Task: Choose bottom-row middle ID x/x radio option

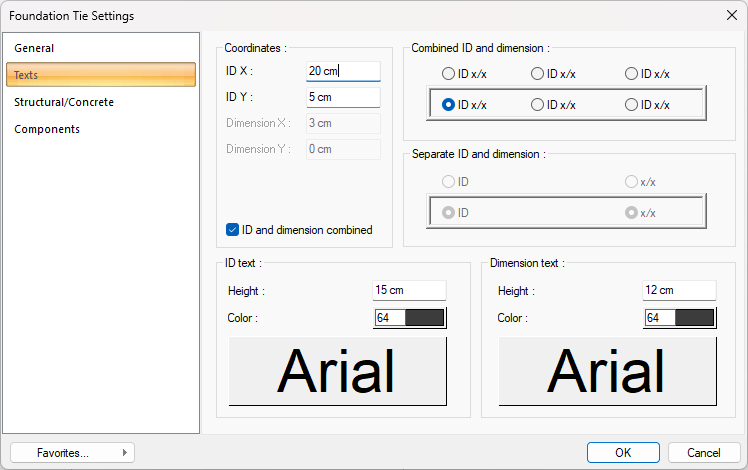Action: (x=537, y=104)
